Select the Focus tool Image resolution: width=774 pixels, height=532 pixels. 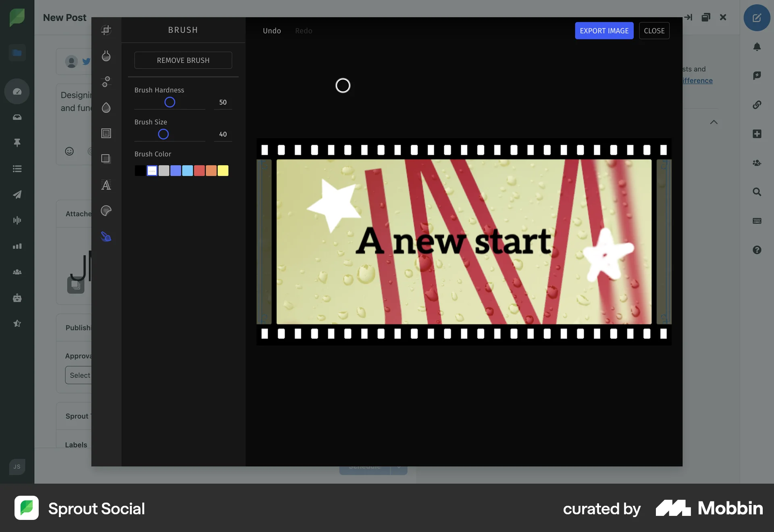coord(106,107)
